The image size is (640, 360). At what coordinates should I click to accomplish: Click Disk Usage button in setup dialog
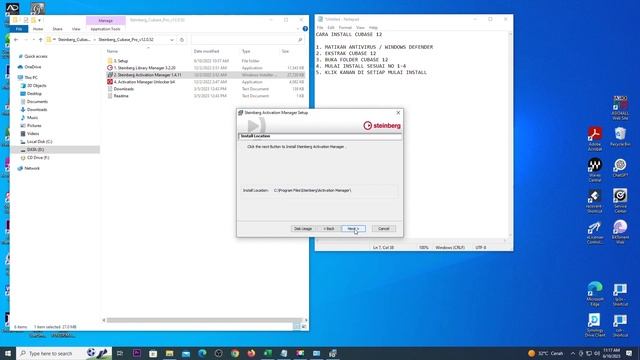point(303,229)
